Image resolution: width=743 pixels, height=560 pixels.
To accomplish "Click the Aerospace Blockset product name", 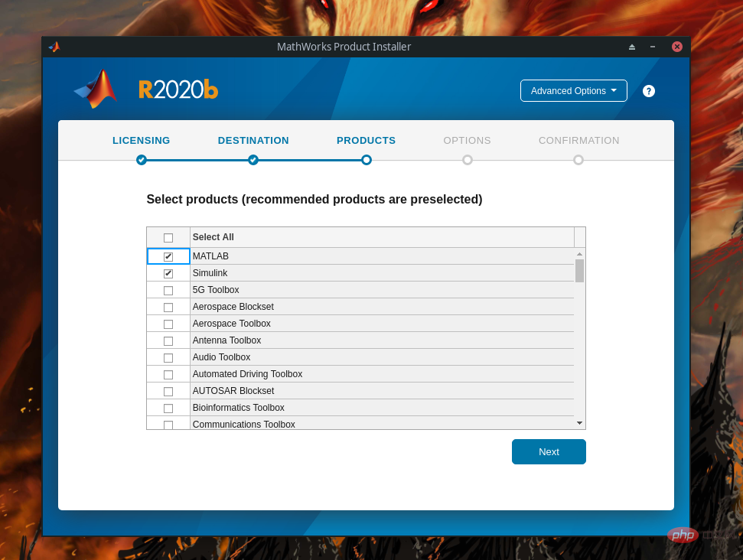I will tap(233, 307).
